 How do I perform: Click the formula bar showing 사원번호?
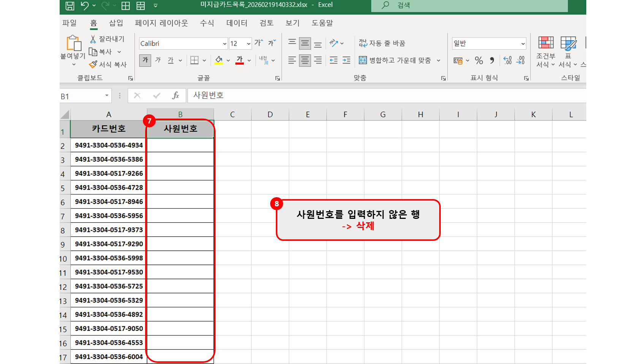coord(387,95)
